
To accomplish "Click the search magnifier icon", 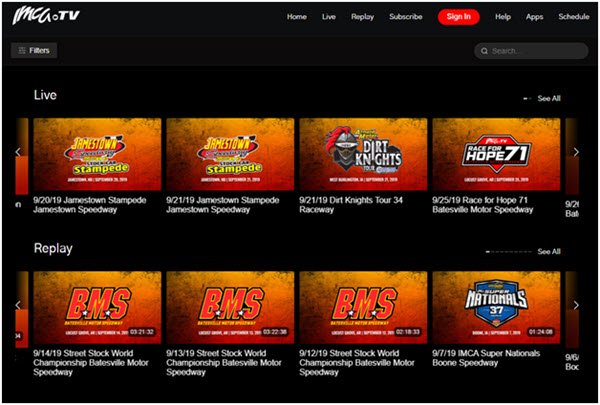I will [484, 51].
